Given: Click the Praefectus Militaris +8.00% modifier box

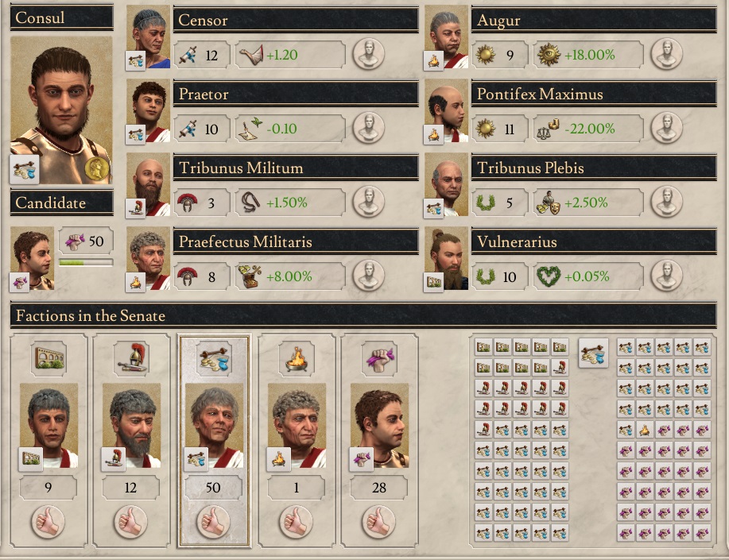Looking at the screenshot, I should coord(290,276).
